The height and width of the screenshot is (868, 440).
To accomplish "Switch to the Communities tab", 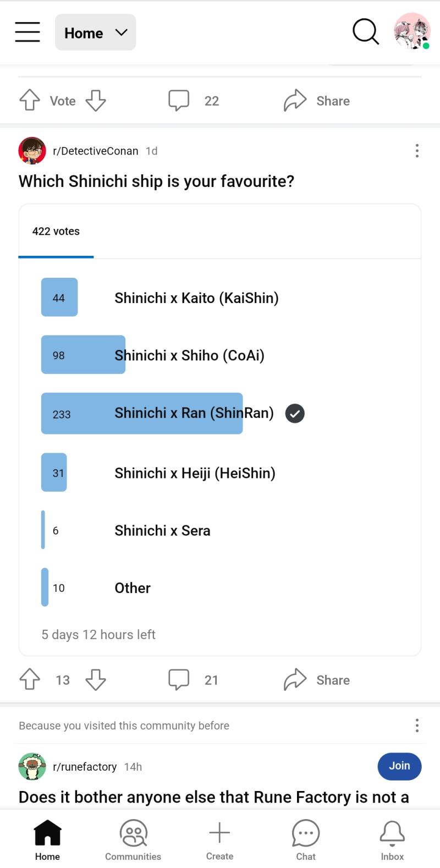I will coord(133,840).
